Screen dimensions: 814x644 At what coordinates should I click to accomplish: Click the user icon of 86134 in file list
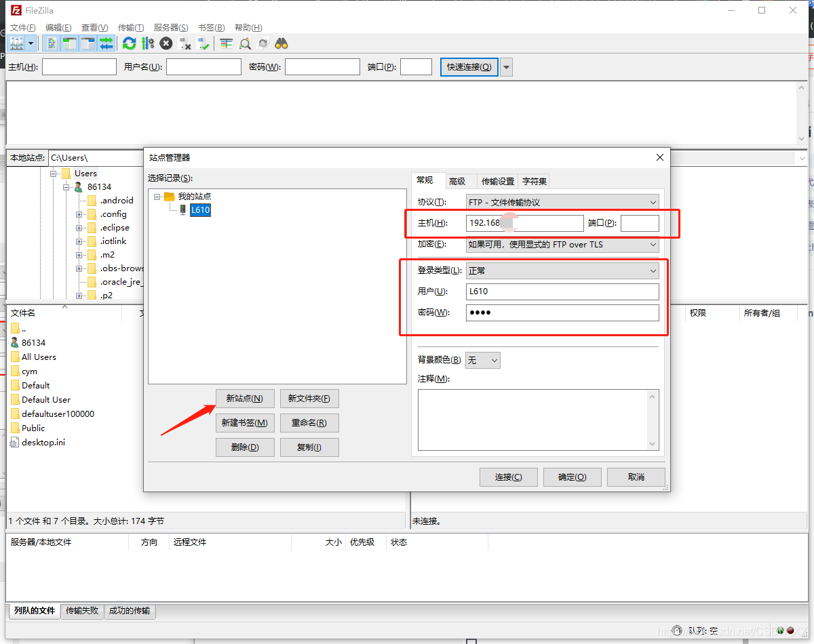tap(15, 342)
